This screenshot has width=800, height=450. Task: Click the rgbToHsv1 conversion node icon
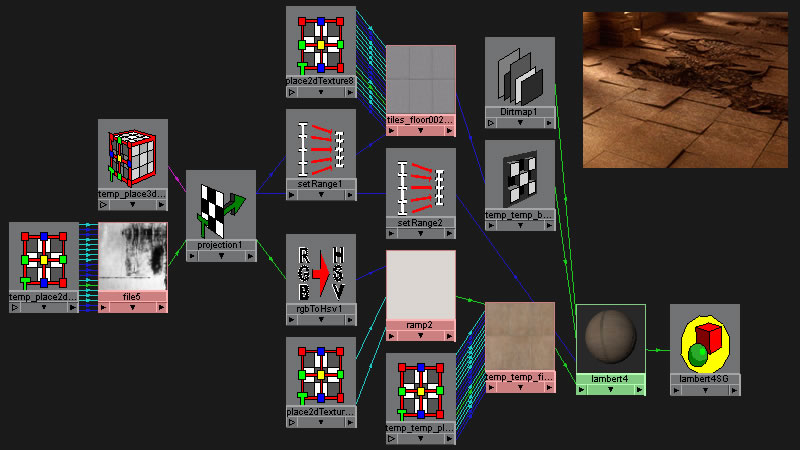[321, 268]
